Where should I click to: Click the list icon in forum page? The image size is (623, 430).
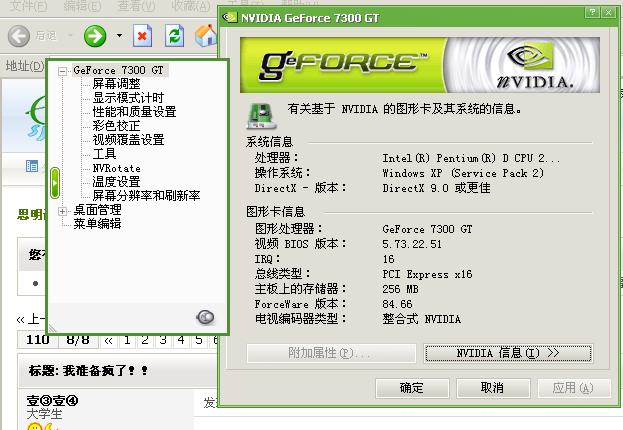click(x=32, y=166)
